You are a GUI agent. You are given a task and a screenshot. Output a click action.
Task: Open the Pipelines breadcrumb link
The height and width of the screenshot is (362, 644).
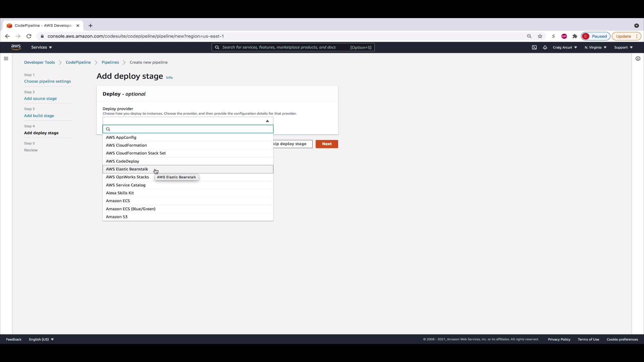(110, 62)
